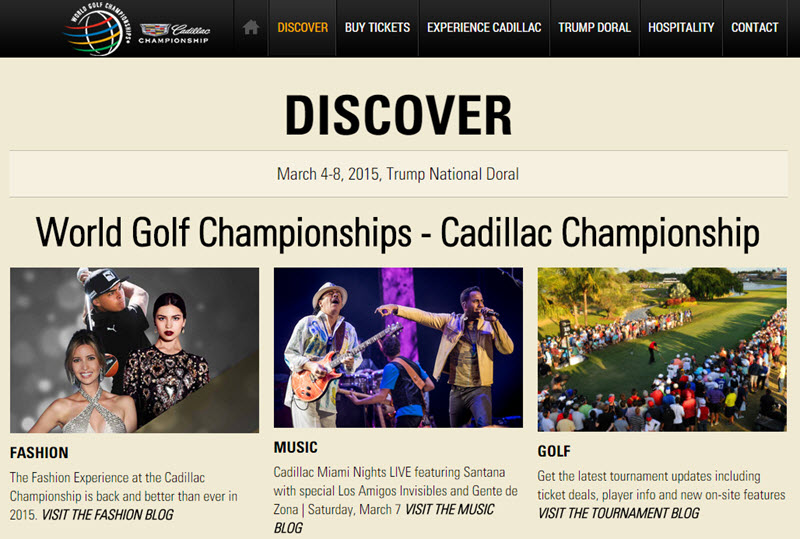The image size is (800, 539).
Task: Click the FASHION section heading
Action: (x=39, y=453)
